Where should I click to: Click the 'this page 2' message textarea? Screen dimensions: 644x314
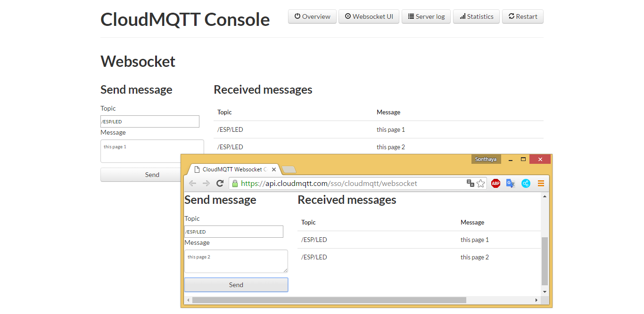[236, 261]
